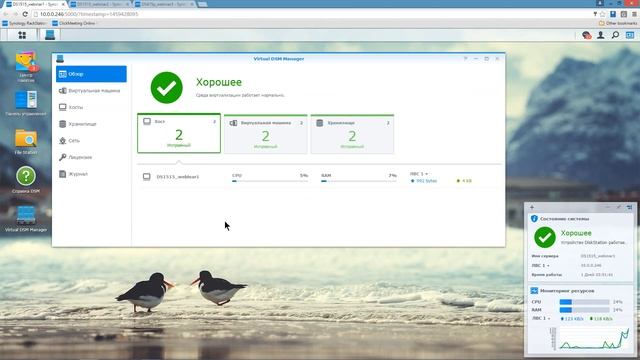Viewport: 640px width, 360px height.
Task: Open Synology RackStation bookmark
Action: tap(24, 23)
